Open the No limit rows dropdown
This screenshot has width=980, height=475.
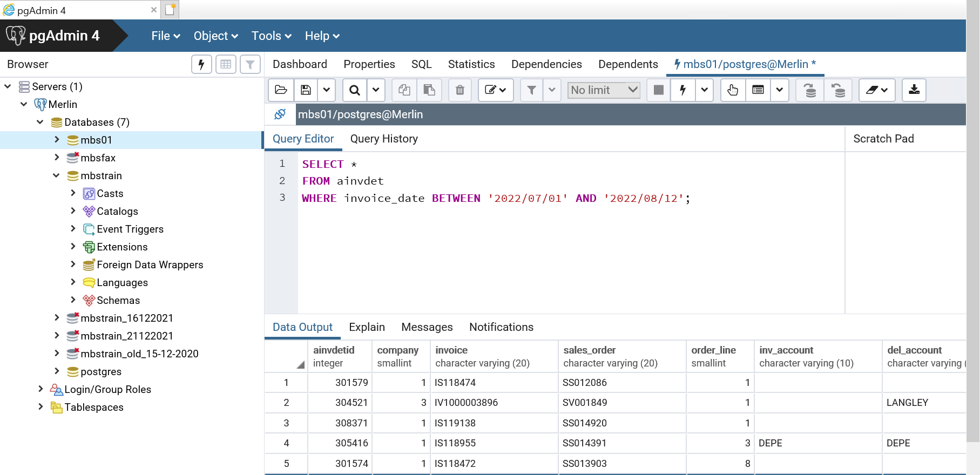[604, 90]
